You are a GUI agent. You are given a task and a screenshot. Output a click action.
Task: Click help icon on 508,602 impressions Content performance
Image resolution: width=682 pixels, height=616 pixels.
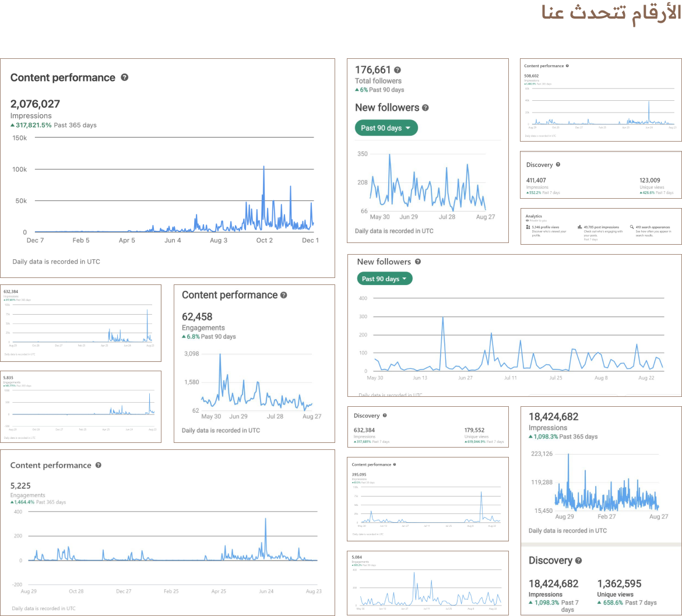[x=567, y=66]
